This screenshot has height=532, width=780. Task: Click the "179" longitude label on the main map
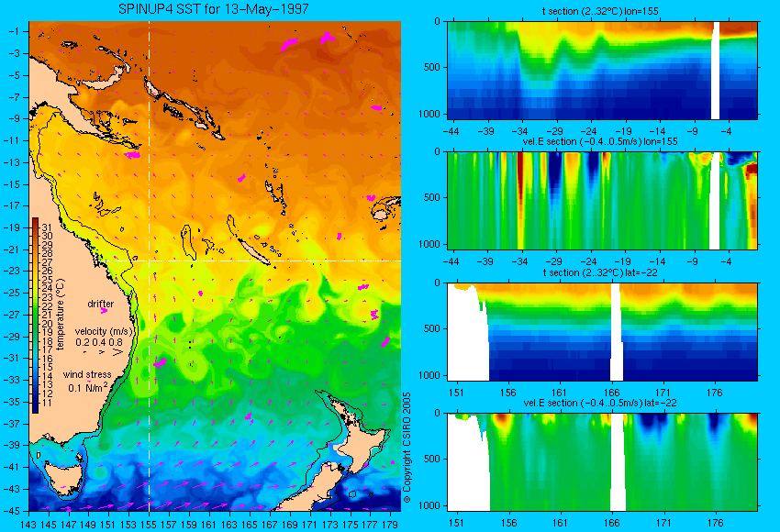390,524
